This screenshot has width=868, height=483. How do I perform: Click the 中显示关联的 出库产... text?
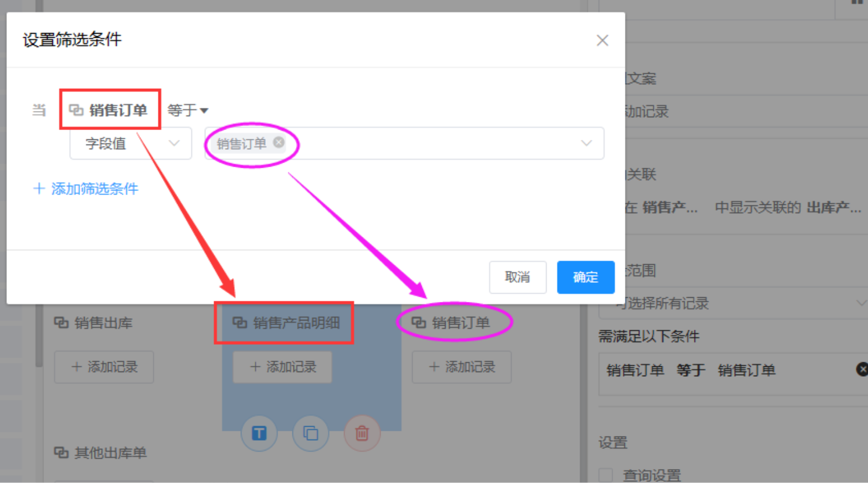[788, 207]
